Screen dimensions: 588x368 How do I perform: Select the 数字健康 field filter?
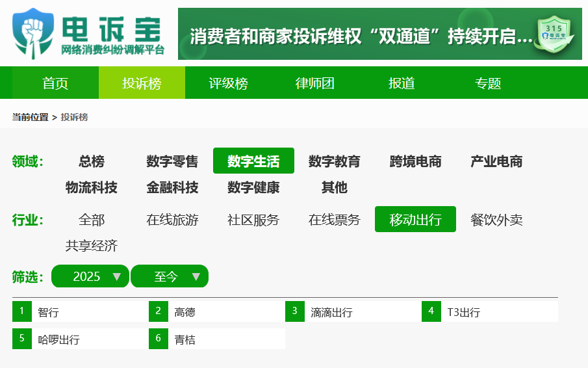click(253, 187)
